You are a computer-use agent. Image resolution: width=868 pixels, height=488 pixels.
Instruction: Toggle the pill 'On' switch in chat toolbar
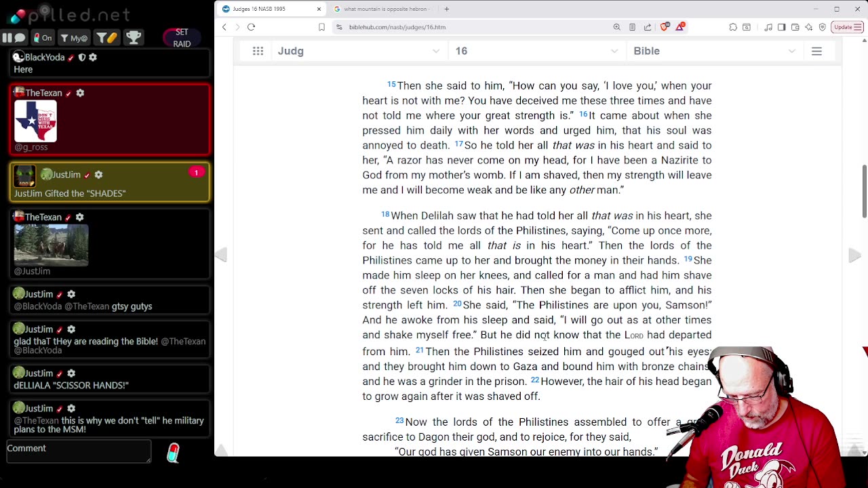43,38
